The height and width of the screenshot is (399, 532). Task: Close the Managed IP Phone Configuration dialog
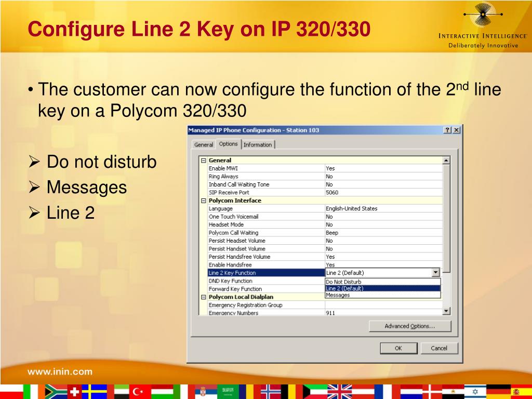coord(457,130)
